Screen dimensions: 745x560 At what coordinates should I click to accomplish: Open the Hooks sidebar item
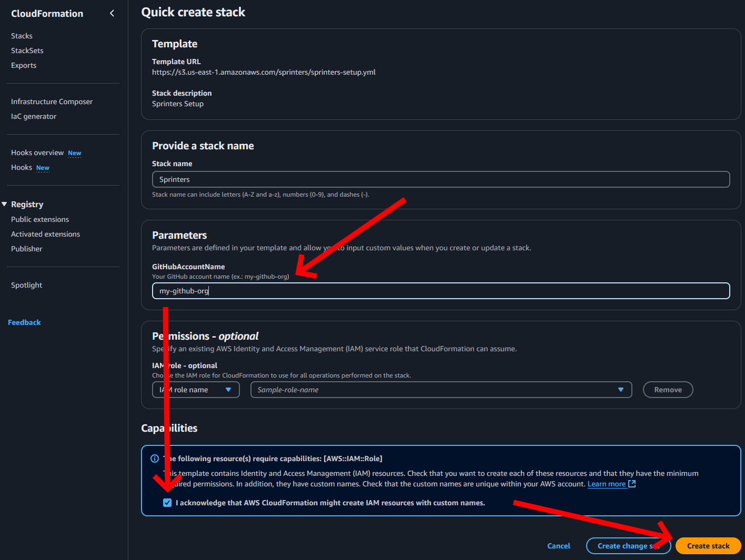22,167
